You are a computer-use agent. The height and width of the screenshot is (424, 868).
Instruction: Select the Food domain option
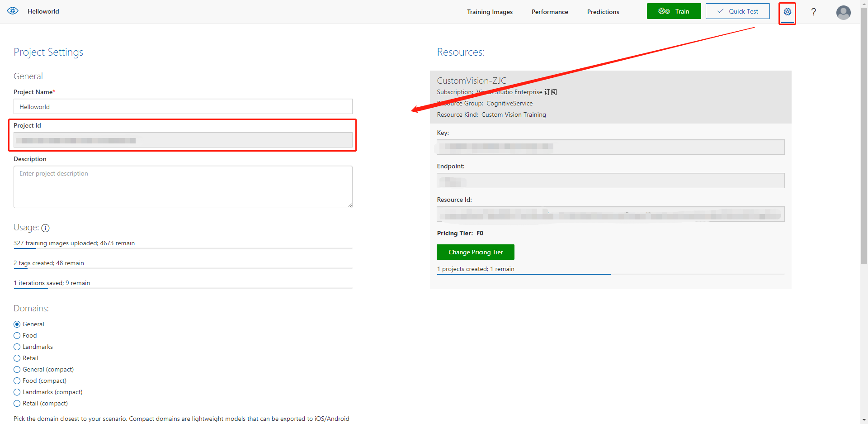click(17, 335)
